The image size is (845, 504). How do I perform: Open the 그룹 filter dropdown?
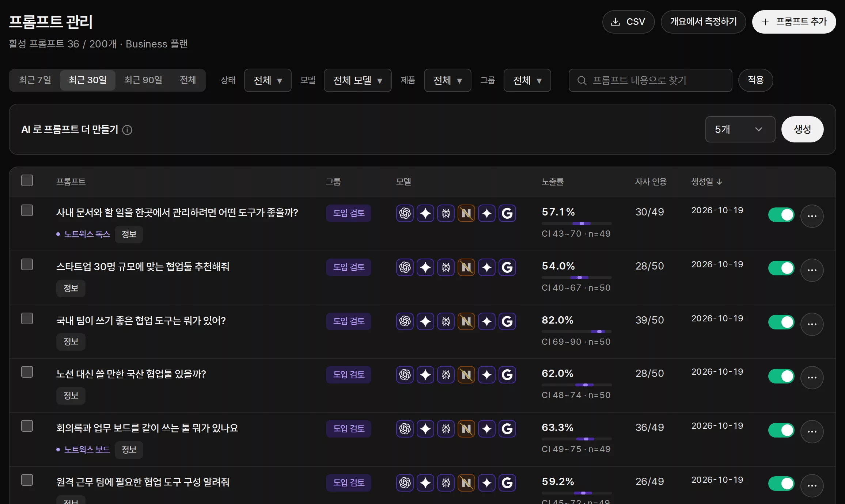point(527,80)
